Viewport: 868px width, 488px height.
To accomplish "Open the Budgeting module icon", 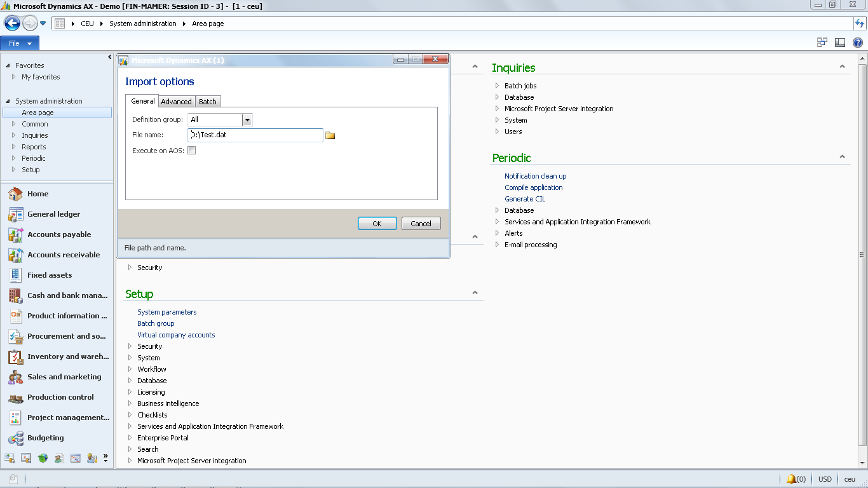I will 15,438.
